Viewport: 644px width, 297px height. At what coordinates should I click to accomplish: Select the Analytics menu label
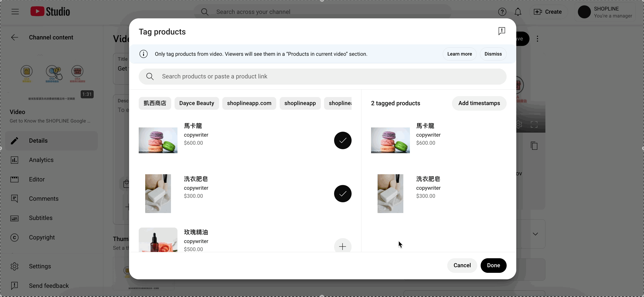pyautogui.click(x=41, y=160)
